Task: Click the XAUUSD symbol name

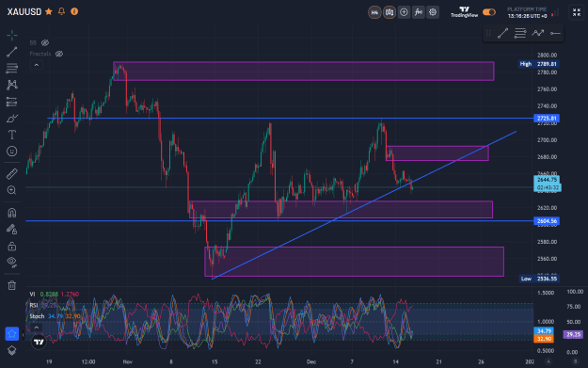Action: point(24,11)
